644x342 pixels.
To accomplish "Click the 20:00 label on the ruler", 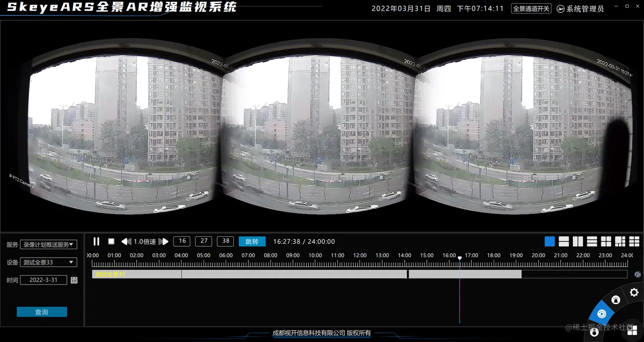I will pyautogui.click(x=538, y=256).
